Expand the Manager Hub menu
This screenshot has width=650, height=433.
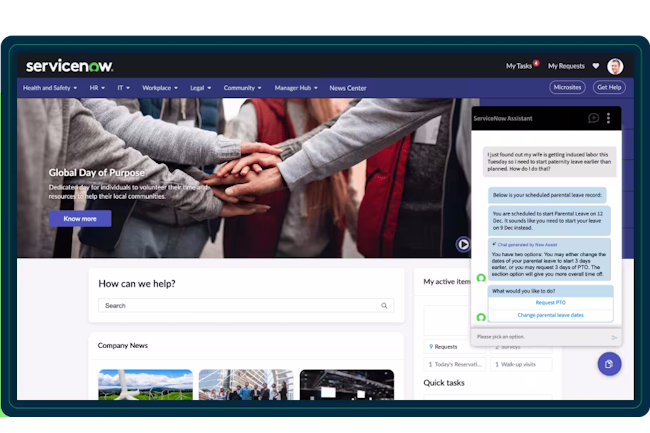(x=296, y=88)
